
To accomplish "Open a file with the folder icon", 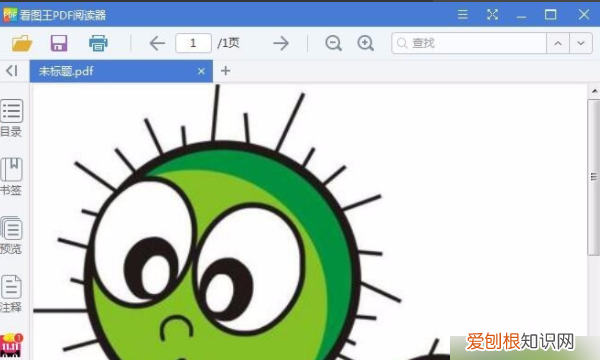I will tap(22, 43).
